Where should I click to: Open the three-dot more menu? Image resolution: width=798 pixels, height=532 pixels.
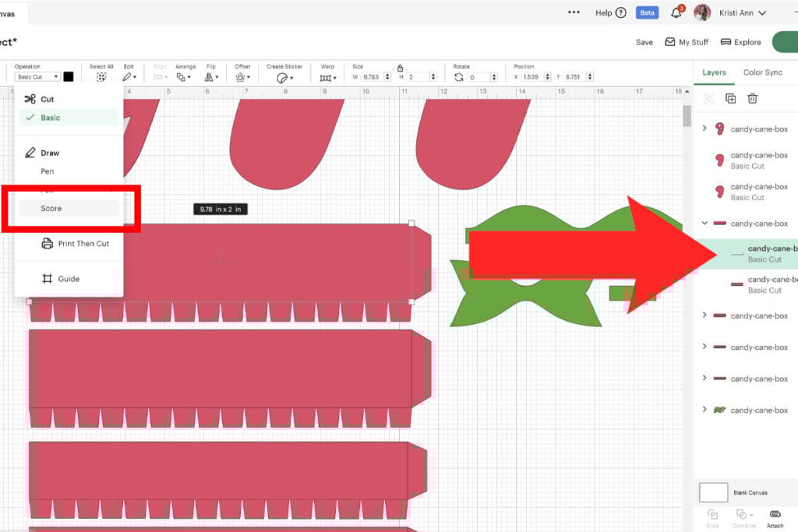click(x=574, y=12)
